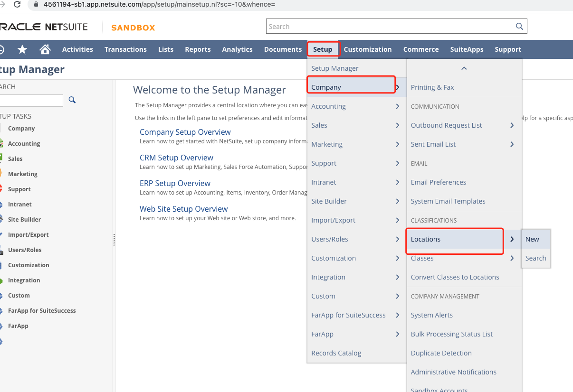Click Customization in Setup Tasks sidebar
Screen dimensions: 573x392
point(29,265)
